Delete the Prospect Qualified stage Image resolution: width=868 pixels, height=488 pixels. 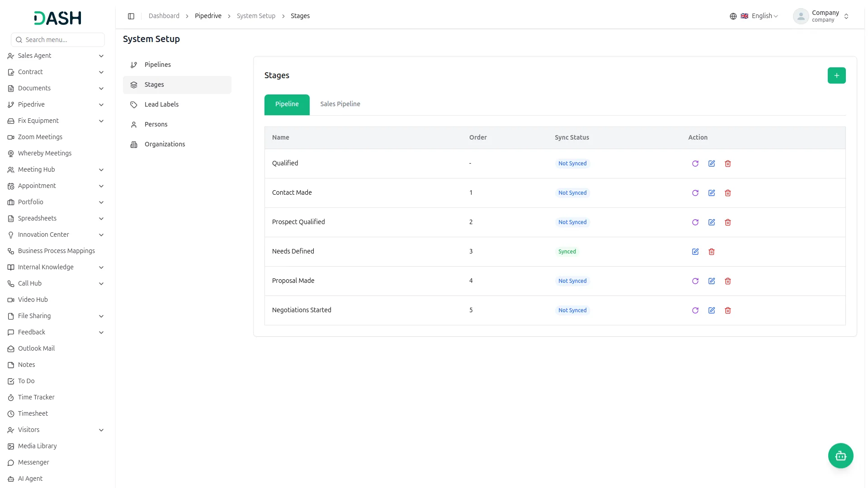pos(728,222)
